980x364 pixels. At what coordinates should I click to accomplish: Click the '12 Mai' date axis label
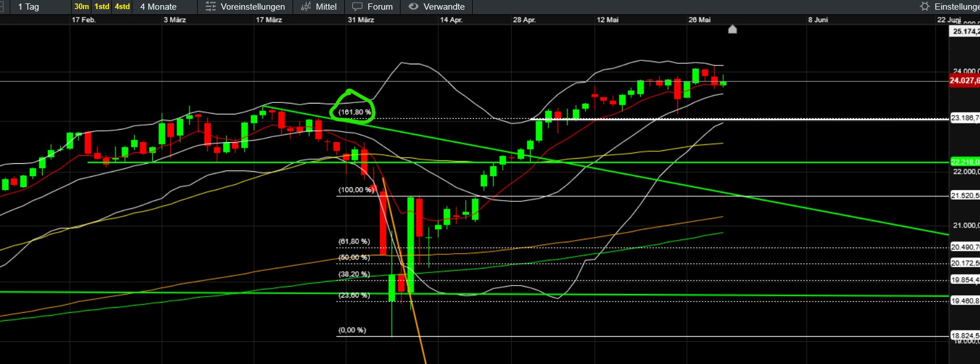607,20
